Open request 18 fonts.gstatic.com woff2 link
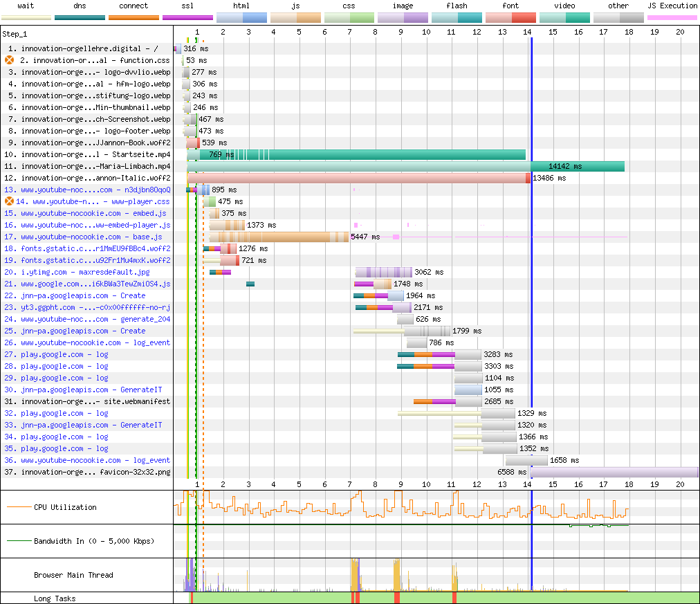Viewport: 700px width, 604px height. (x=87, y=248)
